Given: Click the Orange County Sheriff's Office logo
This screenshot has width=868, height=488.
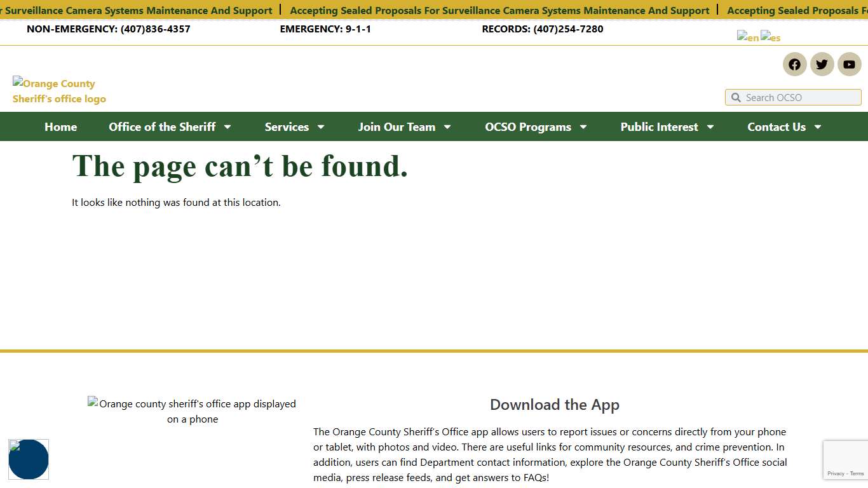Looking at the screenshot, I should coord(58,91).
